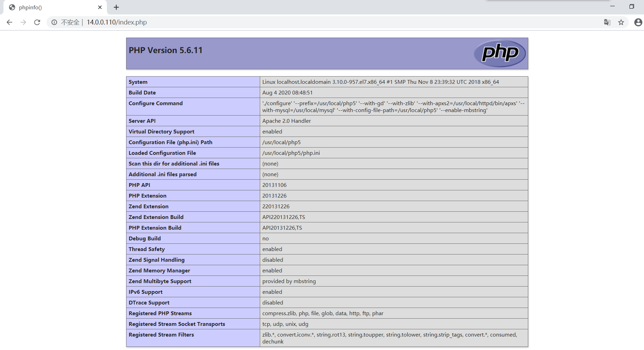Reload the phpinfo page
Image resolution: width=644 pixels, height=350 pixels.
pyautogui.click(x=37, y=22)
